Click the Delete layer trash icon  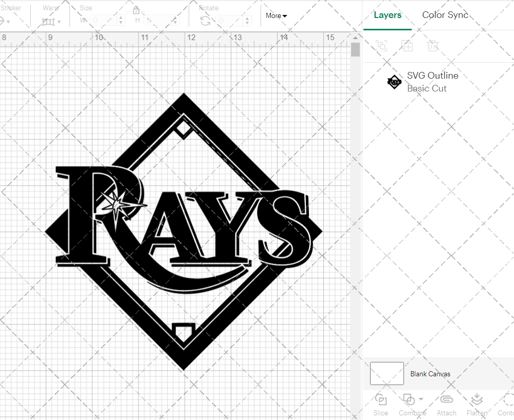click(433, 46)
